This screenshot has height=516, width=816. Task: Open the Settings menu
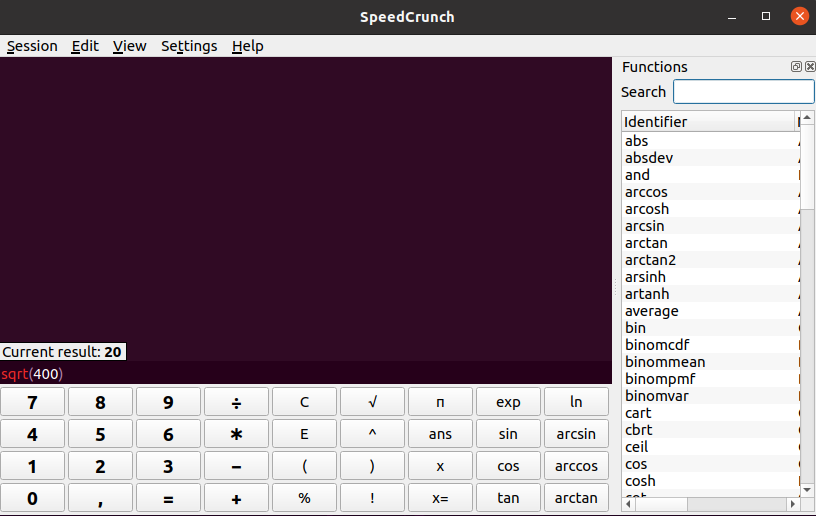coord(189,46)
